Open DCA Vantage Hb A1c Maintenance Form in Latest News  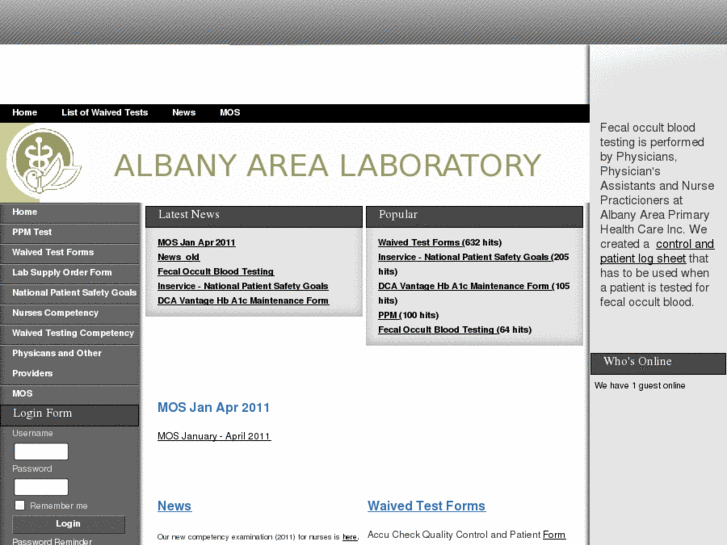point(243,301)
